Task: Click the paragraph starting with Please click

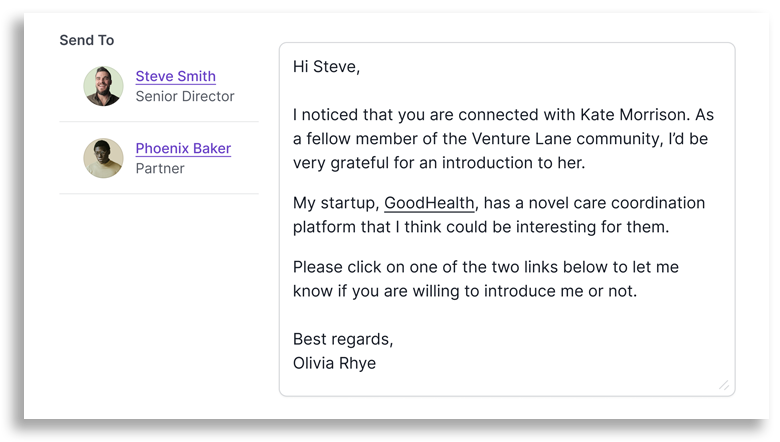Action: [x=500, y=267]
